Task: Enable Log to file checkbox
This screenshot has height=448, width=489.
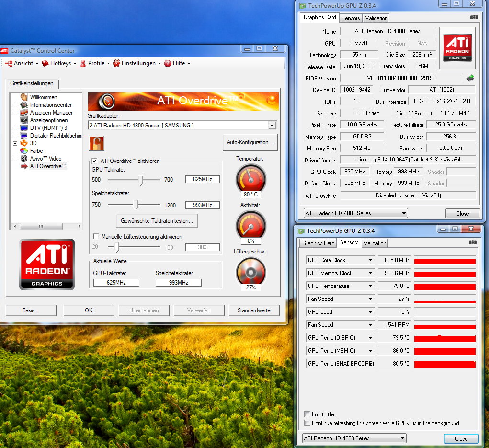Action: (x=307, y=414)
